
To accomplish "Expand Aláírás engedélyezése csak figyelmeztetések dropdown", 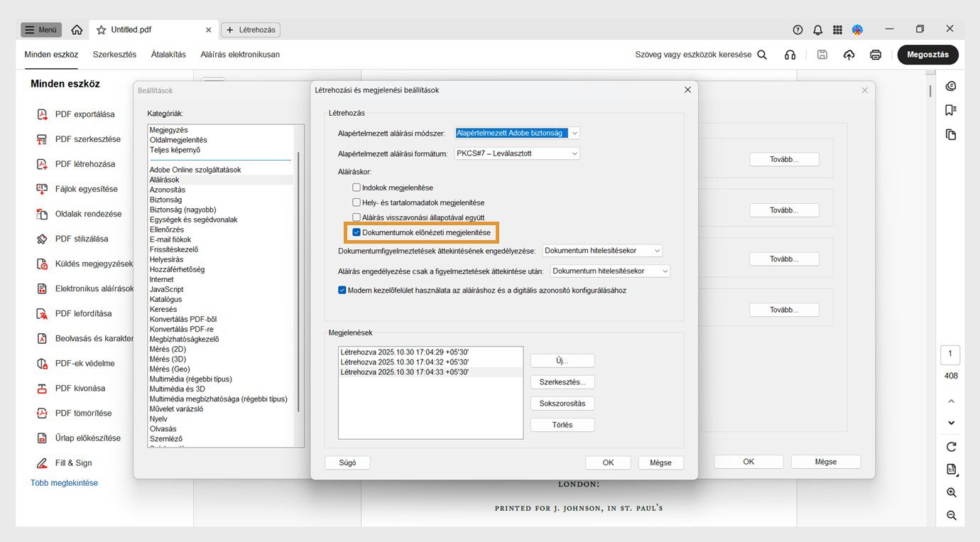I will pos(610,271).
